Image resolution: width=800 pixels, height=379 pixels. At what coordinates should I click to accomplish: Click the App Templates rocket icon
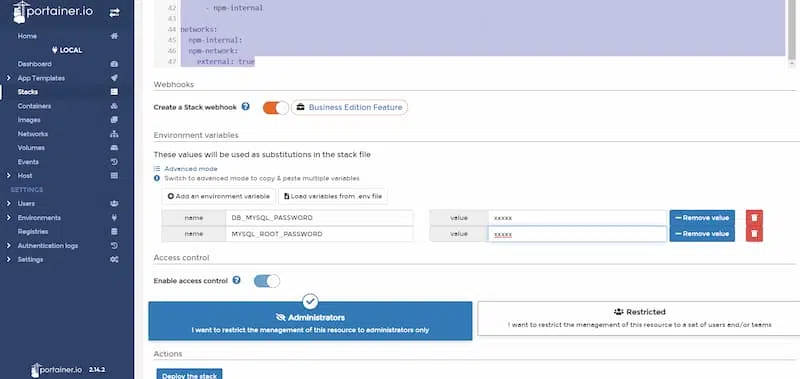(114, 78)
